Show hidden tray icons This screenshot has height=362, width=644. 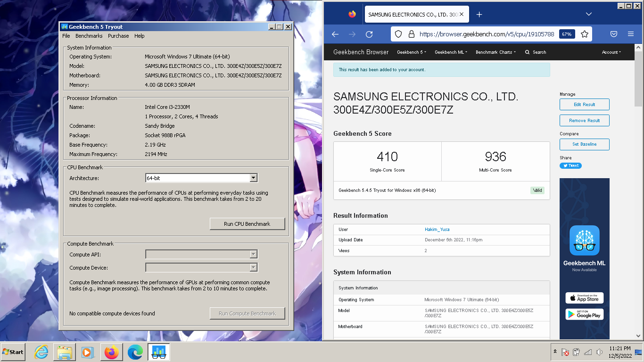[x=555, y=352]
